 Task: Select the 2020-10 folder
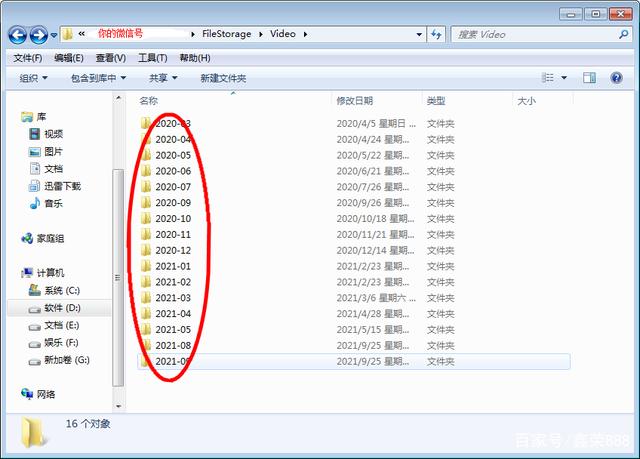tap(172, 218)
